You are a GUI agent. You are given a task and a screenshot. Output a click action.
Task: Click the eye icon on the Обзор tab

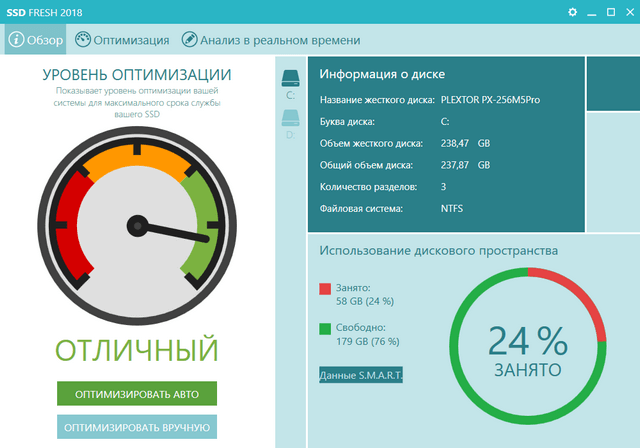point(17,40)
